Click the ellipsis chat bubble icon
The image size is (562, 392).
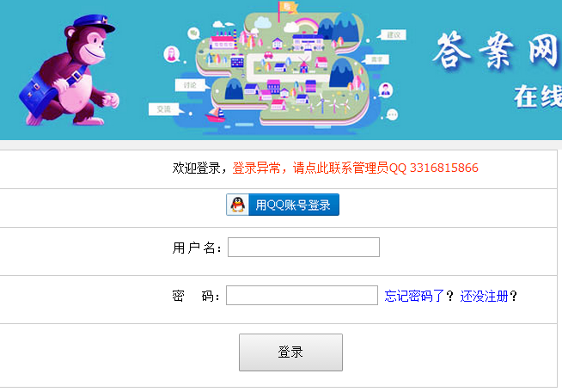pyautogui.click(x=392, y=115)
